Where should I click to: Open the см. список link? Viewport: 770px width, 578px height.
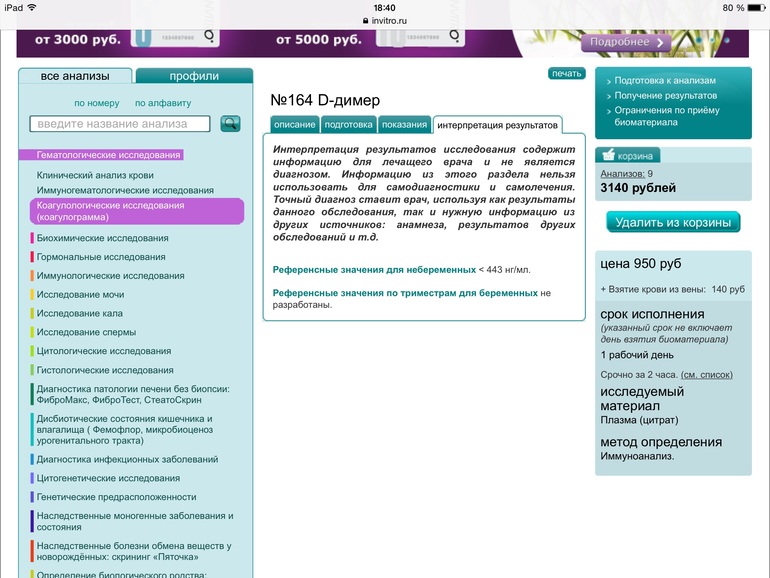point(707,375)
